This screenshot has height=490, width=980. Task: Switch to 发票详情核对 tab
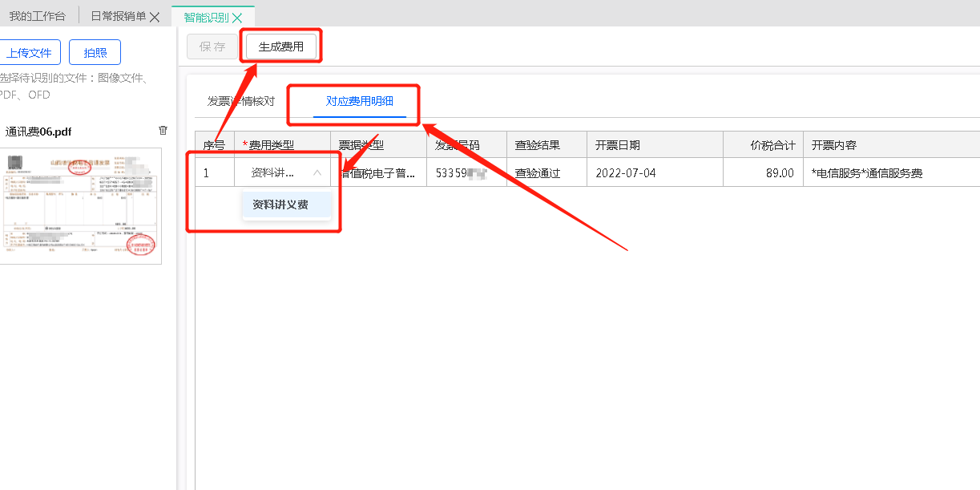(x=240, y=102)
